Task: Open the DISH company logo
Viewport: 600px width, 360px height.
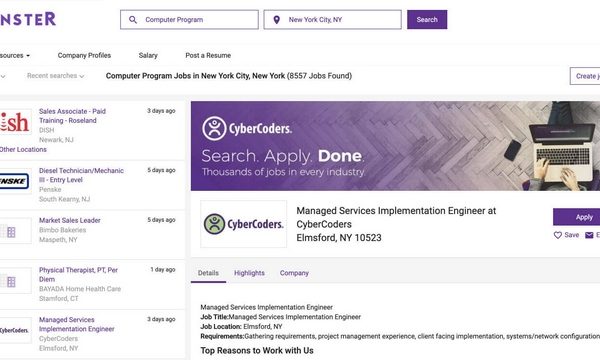Action: tap(15, 122)
